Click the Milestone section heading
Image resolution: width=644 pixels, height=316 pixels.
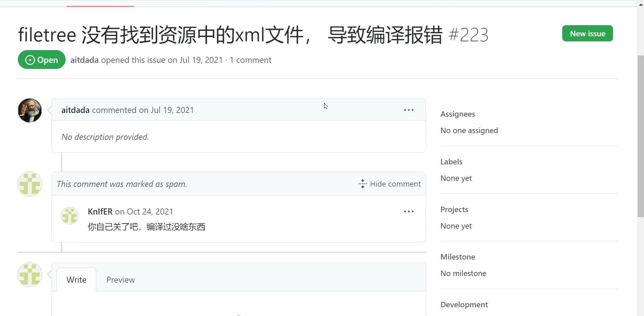(457, 256)
